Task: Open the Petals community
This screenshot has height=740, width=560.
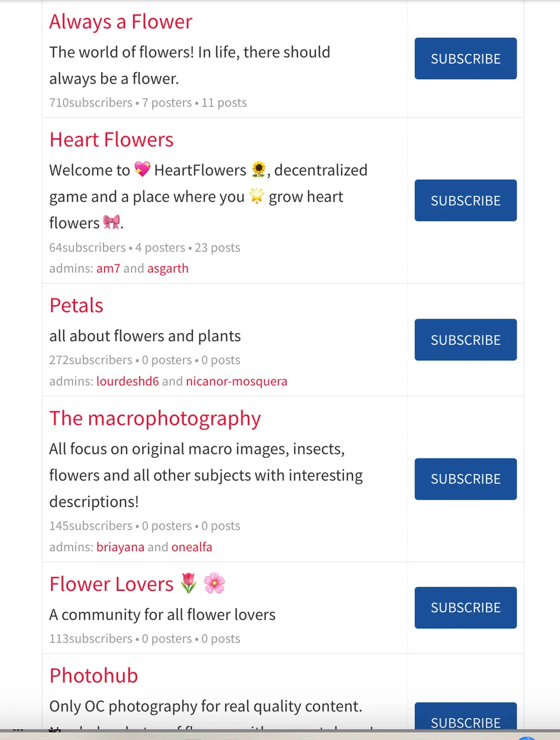Action: [76, 305]
